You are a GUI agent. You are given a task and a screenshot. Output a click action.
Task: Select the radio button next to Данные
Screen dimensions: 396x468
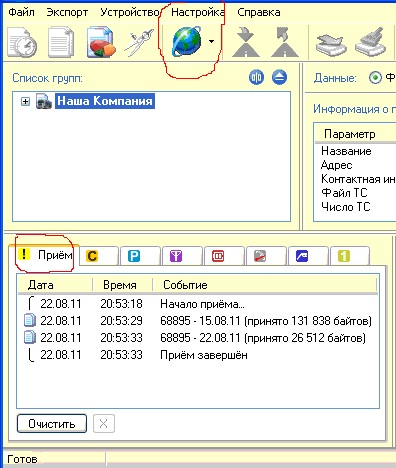coord(375,78)
